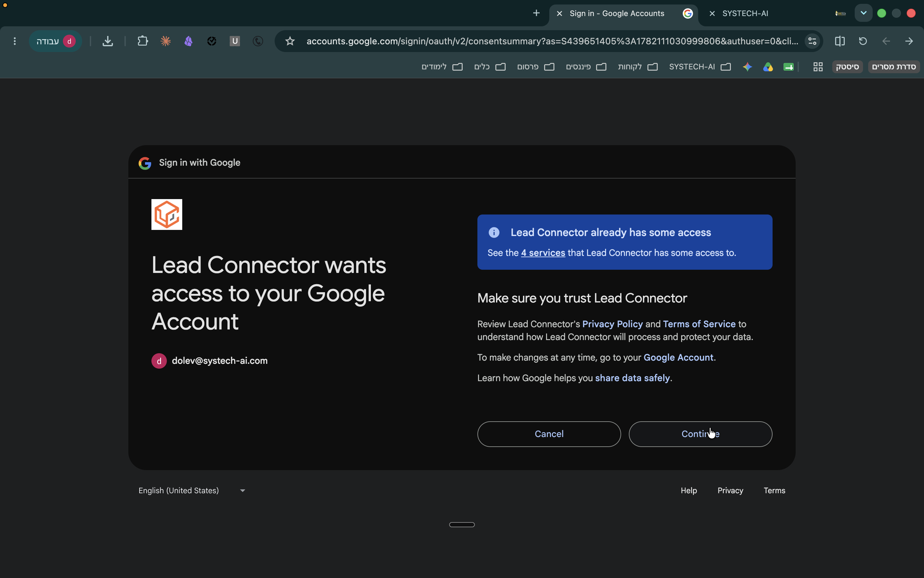Click the Google G logo in the header
This screenshot has width=924, height=578.
tap(145, 163)
